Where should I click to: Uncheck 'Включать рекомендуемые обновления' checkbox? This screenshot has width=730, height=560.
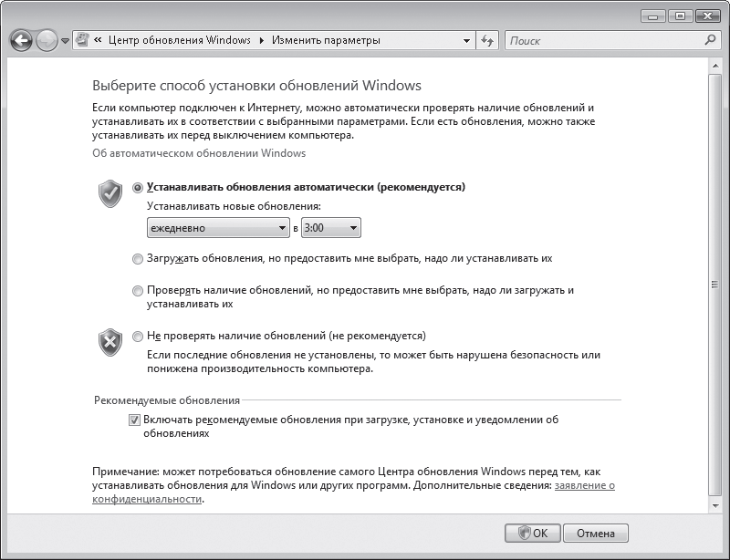click(134, 420)
